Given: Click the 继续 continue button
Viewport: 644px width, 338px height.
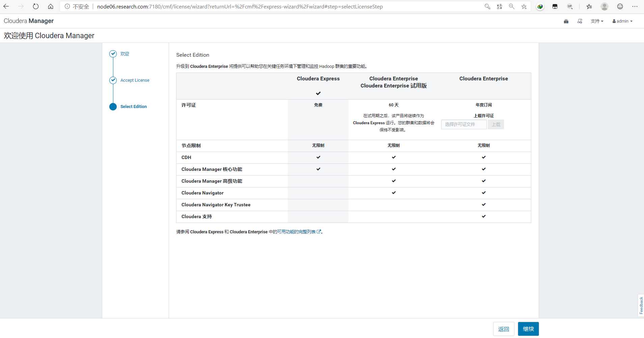Looking at the screenshot, I should (528, 329).
